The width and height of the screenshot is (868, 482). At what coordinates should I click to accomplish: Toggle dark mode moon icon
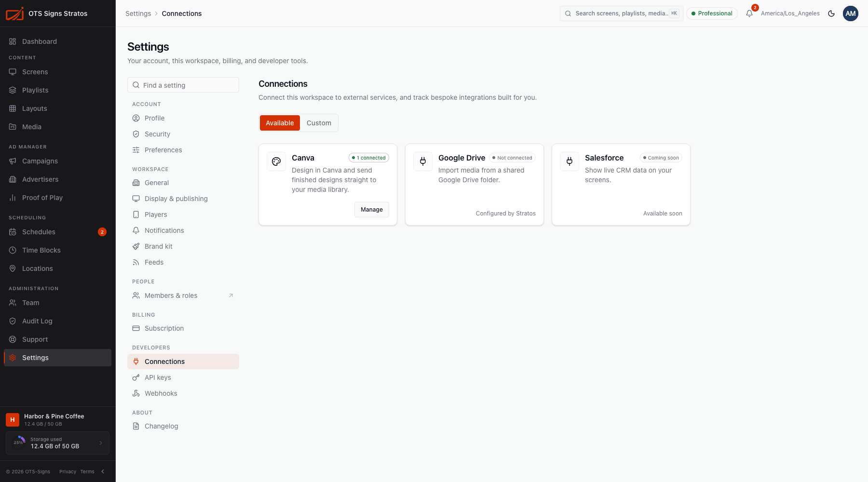coord(831,13)
